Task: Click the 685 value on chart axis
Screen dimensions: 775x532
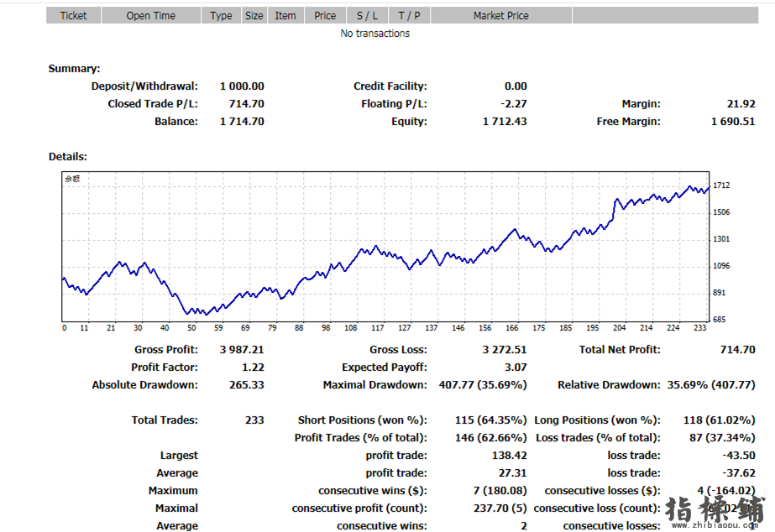Action: (719, 320)
